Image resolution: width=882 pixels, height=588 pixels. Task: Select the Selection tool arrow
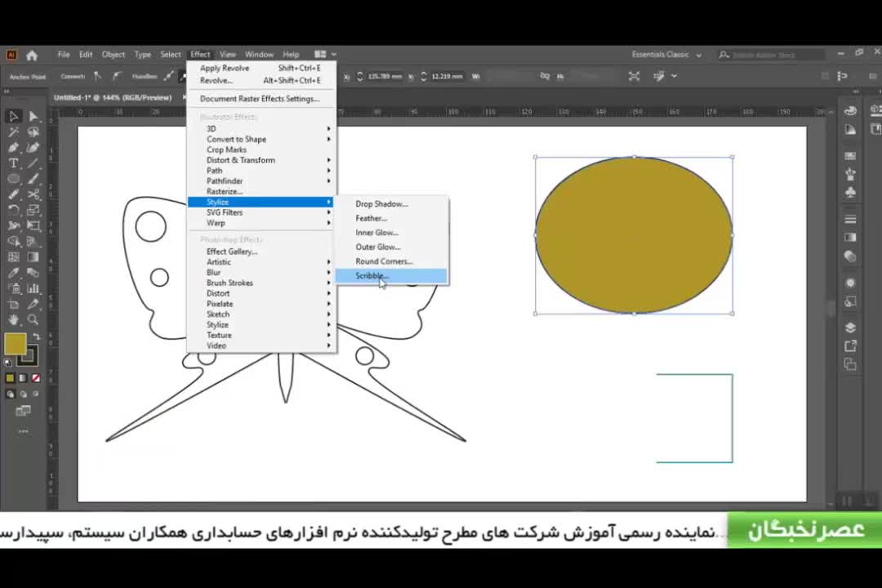pyautogui.click(x=14, y=117)
